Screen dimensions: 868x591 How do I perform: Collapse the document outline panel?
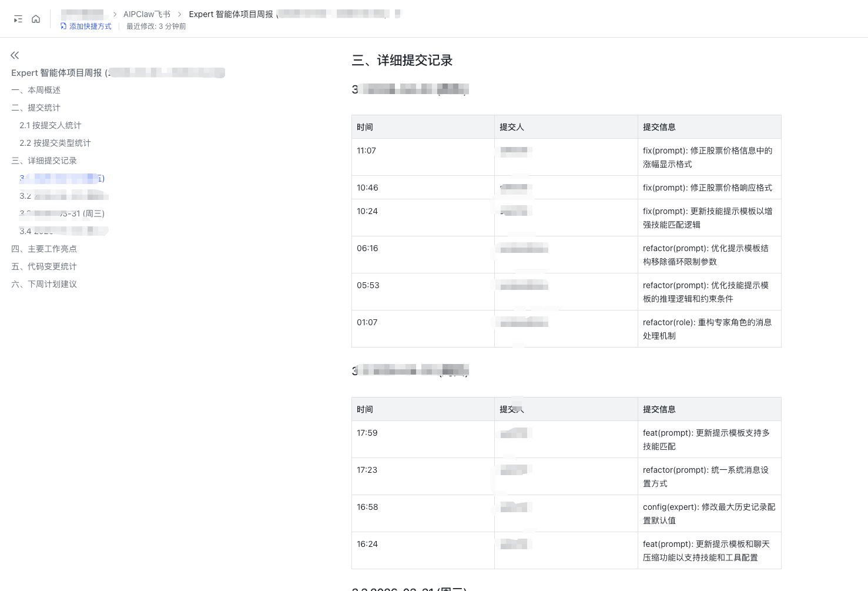pos(15,55)
